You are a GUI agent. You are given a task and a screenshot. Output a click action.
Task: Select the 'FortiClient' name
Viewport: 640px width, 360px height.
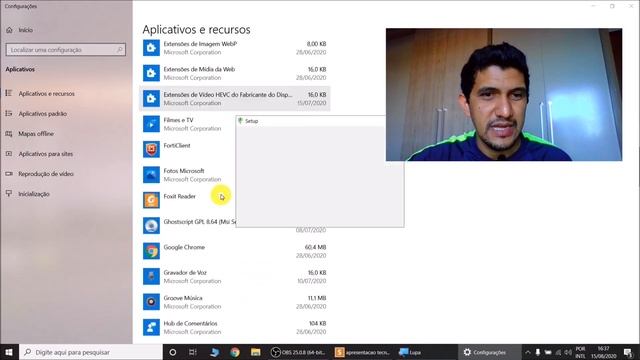point(177,145)
